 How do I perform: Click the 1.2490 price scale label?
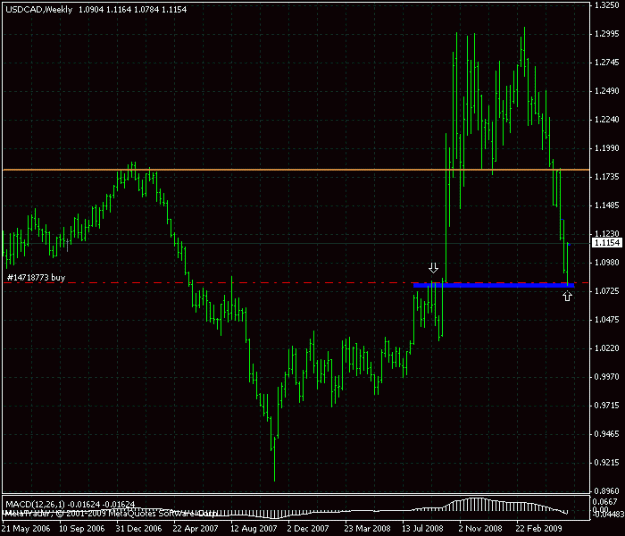click(x=607, y=91)
